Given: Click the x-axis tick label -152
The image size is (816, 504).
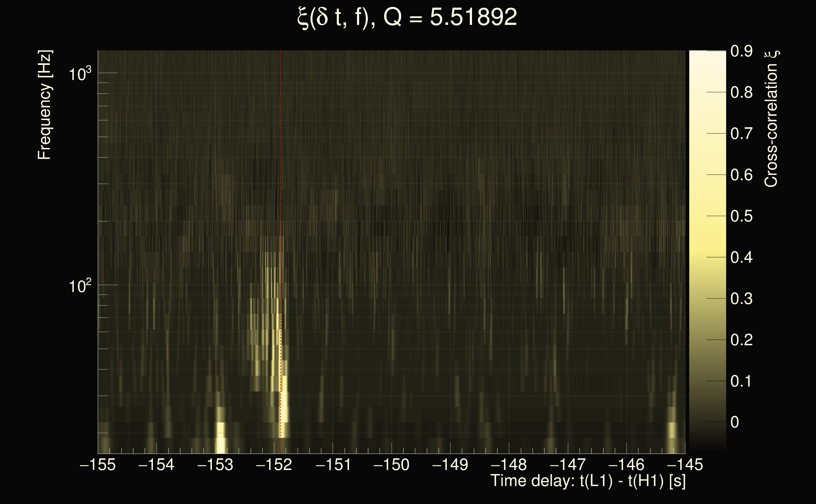Looking at the screenshot, I should (x=274, y=465).
